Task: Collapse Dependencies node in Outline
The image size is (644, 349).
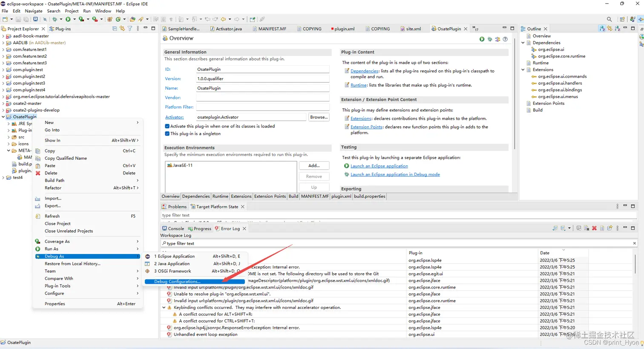Action: click(x=523, y=43)
